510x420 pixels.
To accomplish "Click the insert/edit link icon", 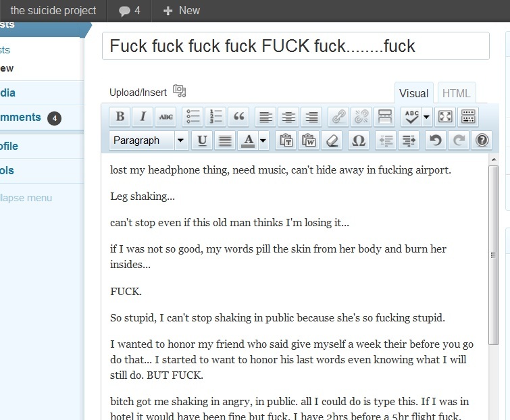I will click(x=338, y=116).
